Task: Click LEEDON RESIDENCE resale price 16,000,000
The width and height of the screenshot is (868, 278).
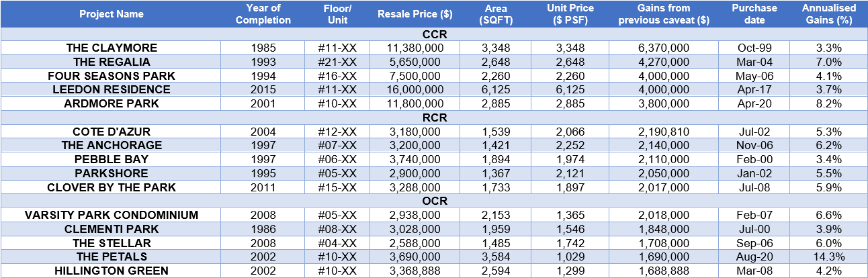Action: click(415, 90)
